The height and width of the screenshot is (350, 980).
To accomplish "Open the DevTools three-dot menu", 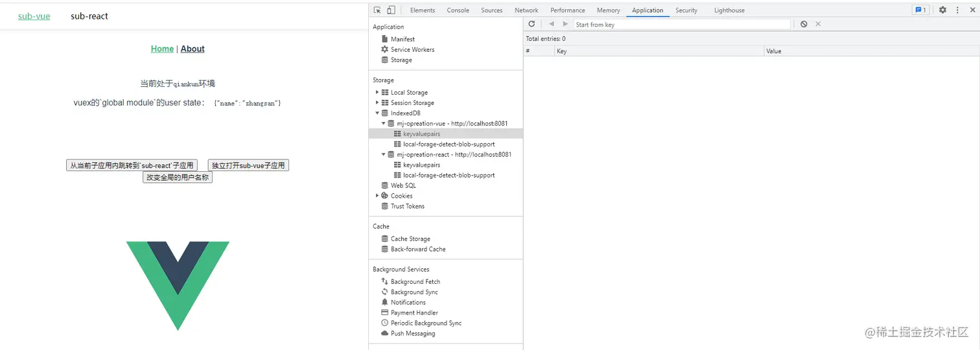I will click(x=957, y=10).
